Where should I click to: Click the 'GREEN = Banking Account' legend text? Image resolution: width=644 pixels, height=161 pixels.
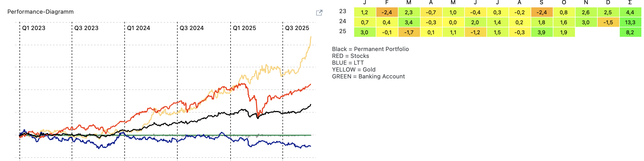coord(368,77)
